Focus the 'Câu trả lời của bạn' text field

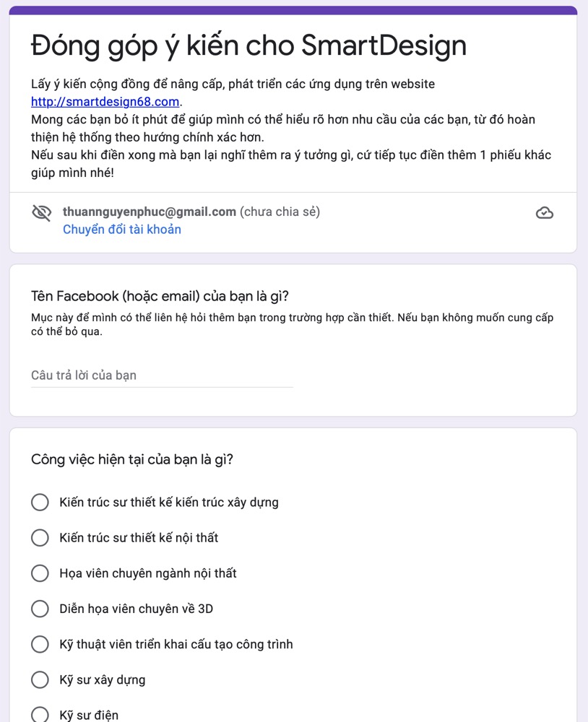tap(162, 375)
